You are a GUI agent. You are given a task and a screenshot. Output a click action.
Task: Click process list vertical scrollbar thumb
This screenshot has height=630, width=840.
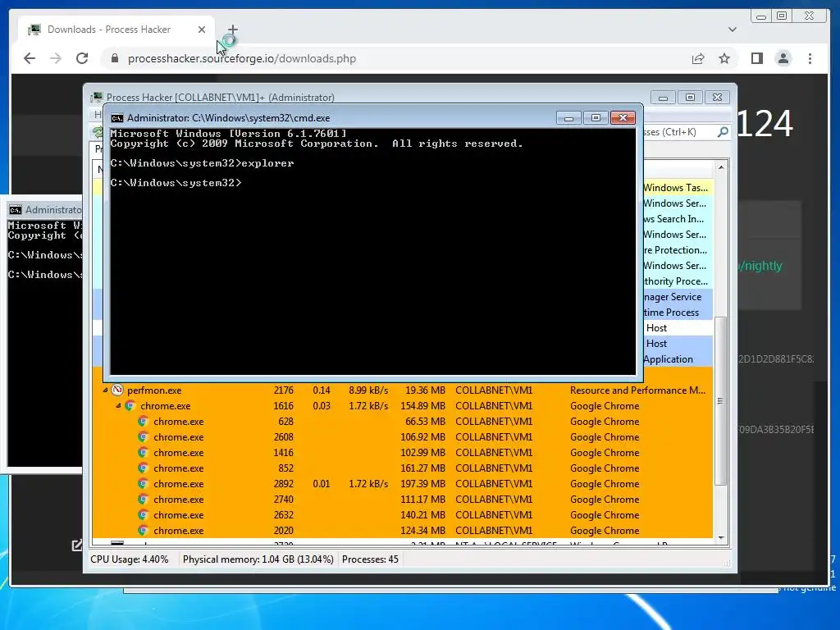[720, 400]
